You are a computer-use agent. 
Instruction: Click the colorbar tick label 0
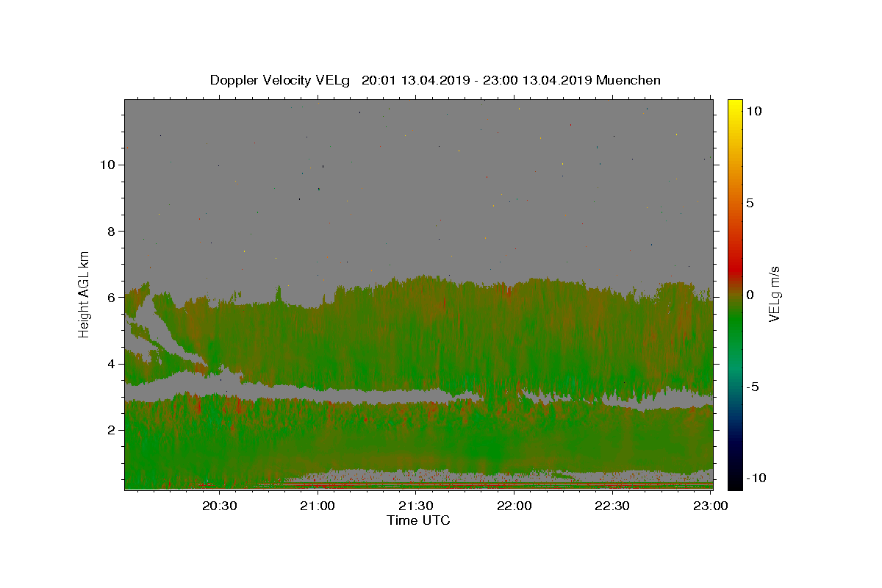750,295
